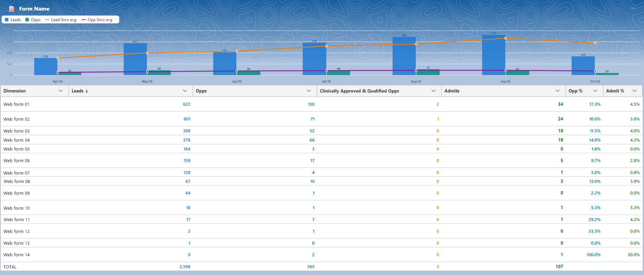Click the Opp % column header label
Viewport: 644px width, 275px height.
point(575,91)
